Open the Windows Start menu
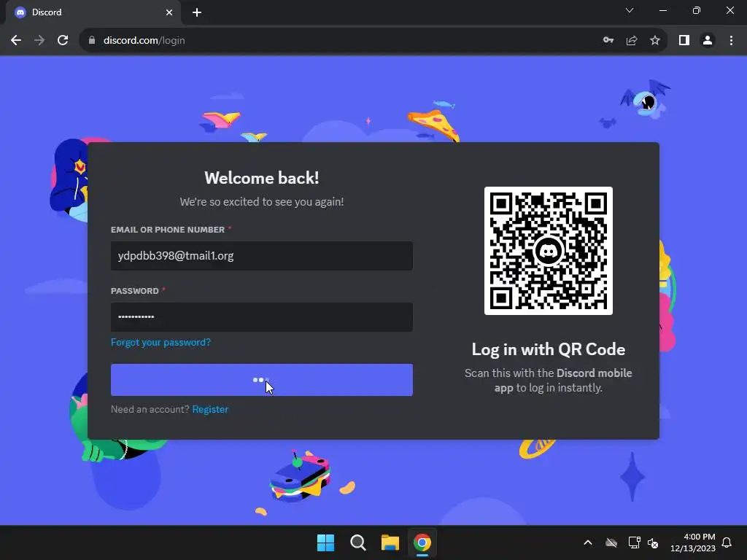This screenshot has height=560, width=747. tap(325, 542)
